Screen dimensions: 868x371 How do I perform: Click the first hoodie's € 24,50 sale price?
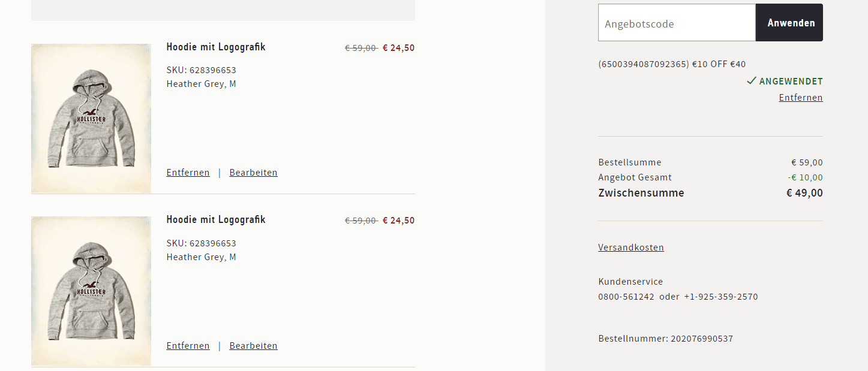coord(398,48)
